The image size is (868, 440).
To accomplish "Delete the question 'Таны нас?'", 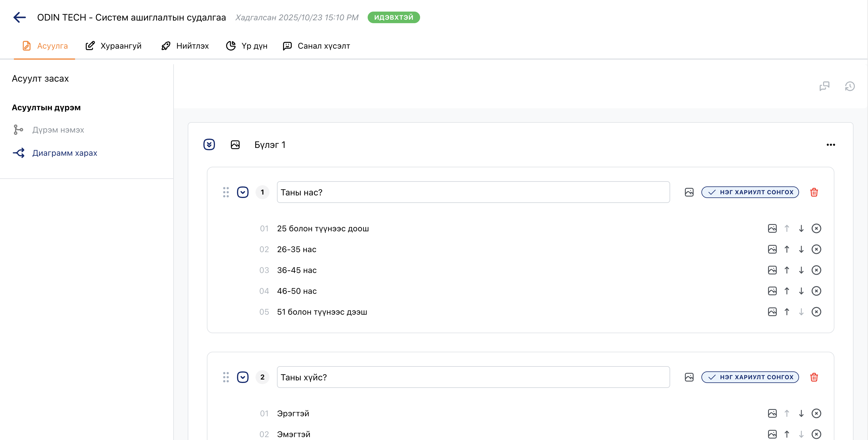I will (814, 192).
